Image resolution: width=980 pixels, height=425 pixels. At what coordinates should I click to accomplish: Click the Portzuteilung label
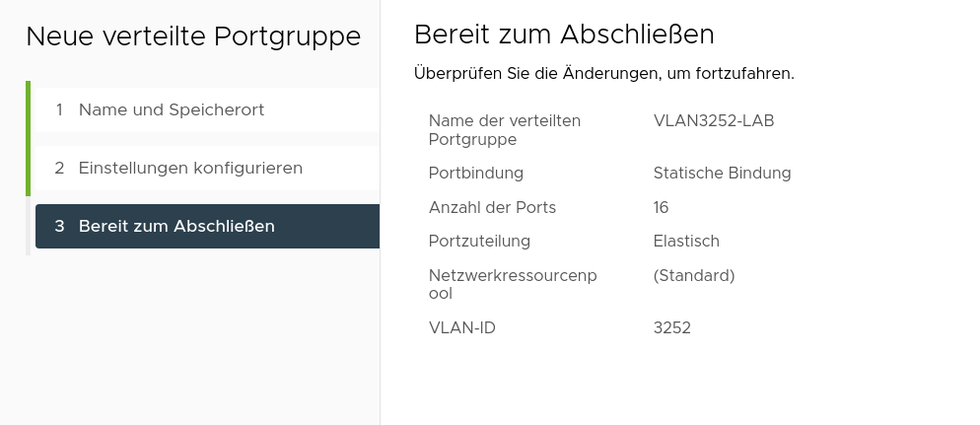(479, 242)
